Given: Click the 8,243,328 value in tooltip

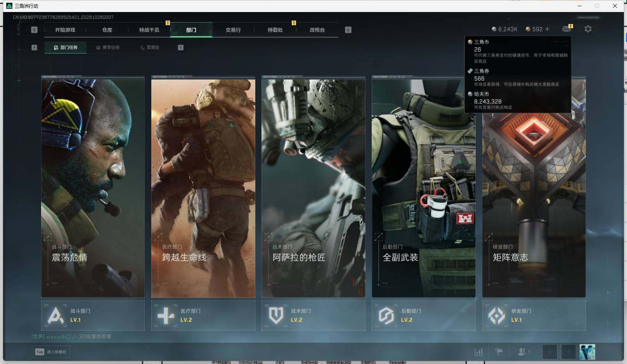Looking at the screenshot, I should click(488, 102).
